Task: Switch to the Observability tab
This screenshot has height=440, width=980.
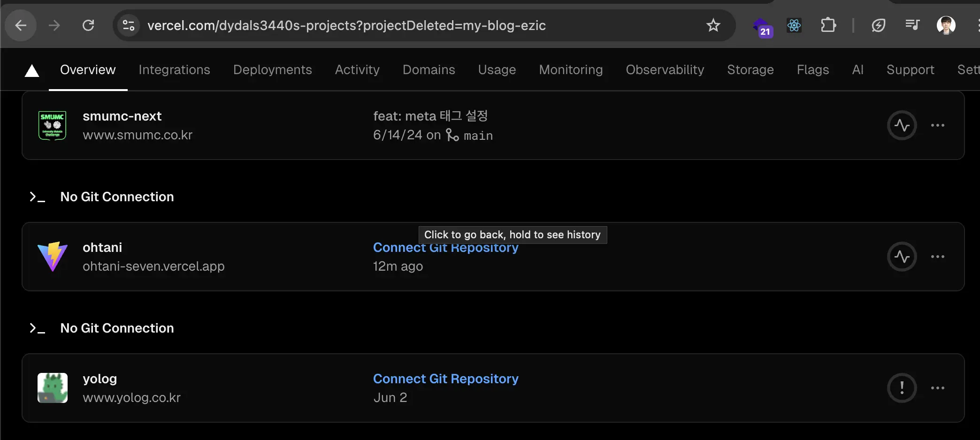Action: tap(665, 70)
